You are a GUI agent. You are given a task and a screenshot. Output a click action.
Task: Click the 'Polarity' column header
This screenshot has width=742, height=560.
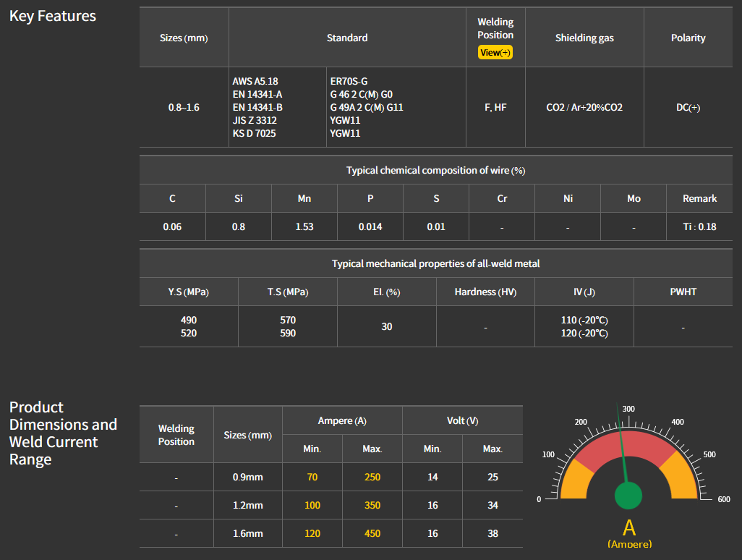[688, 38]
